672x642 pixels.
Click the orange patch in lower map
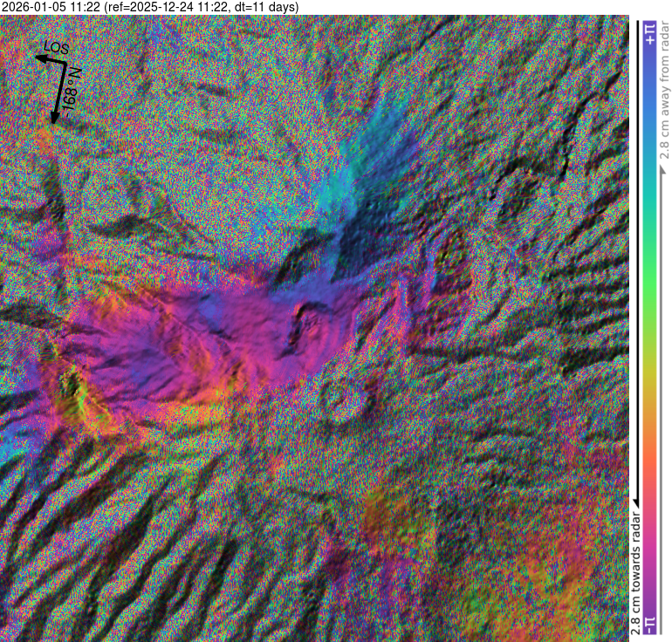click(384, 515)
